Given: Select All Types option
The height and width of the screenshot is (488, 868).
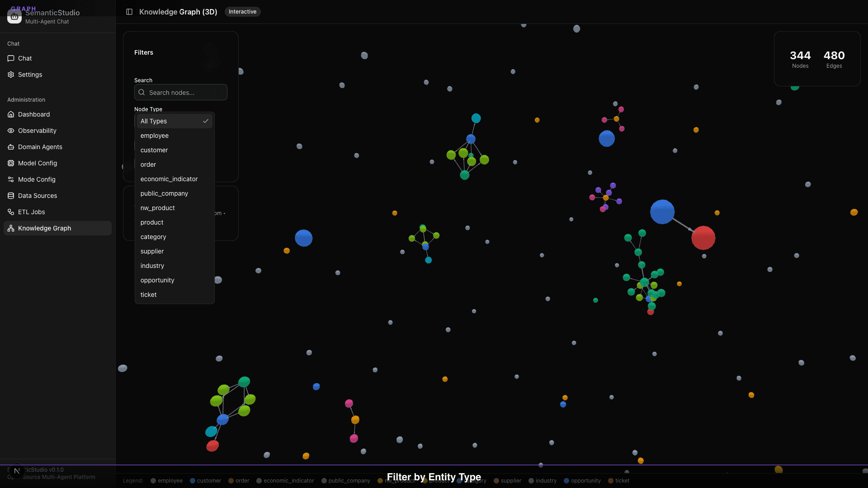Looking at the screenshot, I should pos(175,121).
